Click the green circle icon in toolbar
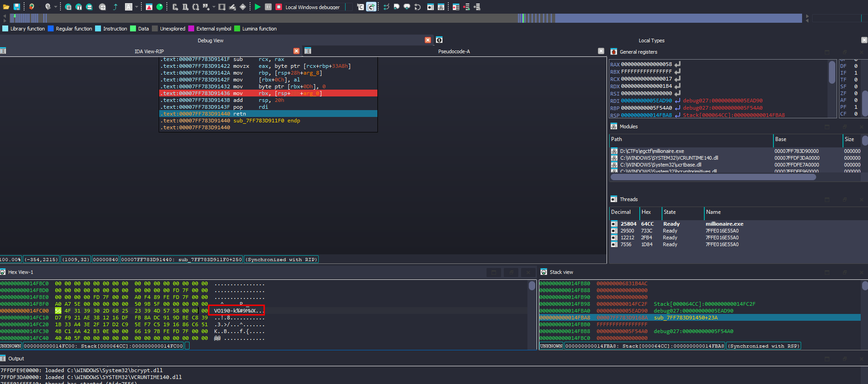 click(160, 7)
